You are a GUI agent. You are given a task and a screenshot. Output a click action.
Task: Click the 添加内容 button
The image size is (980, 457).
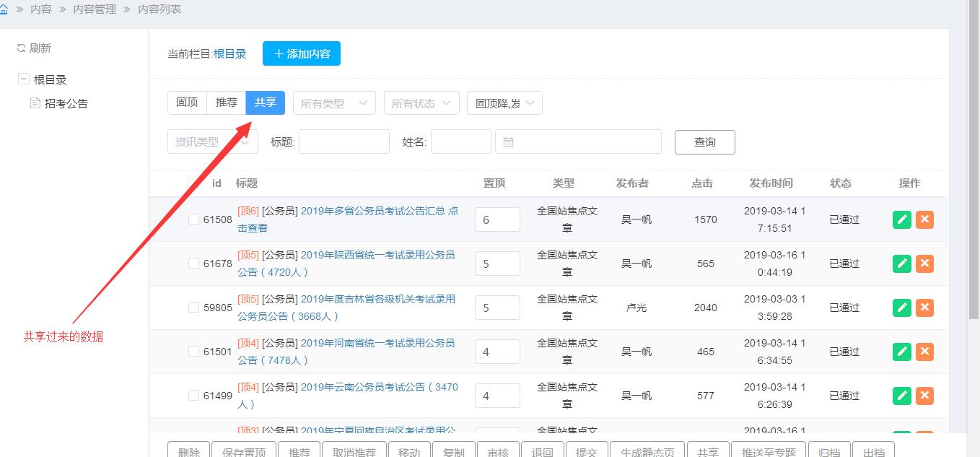pos(301,53)
